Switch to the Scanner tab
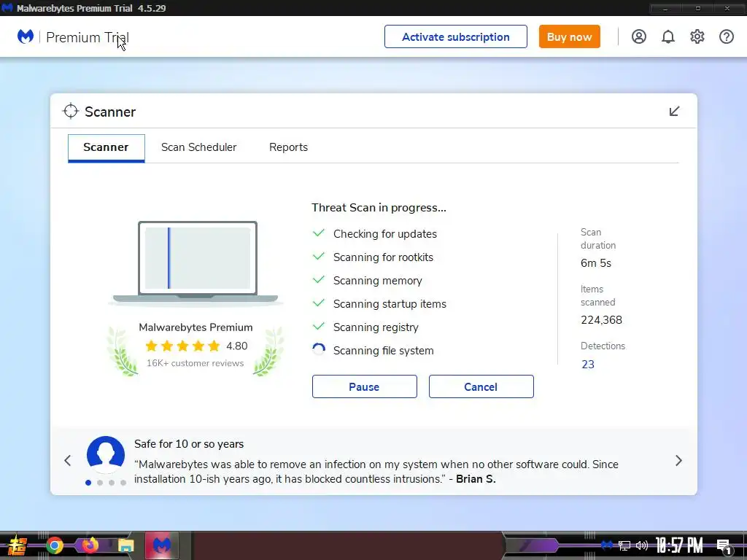Screen dimensions: 747x560 point(107,147)
